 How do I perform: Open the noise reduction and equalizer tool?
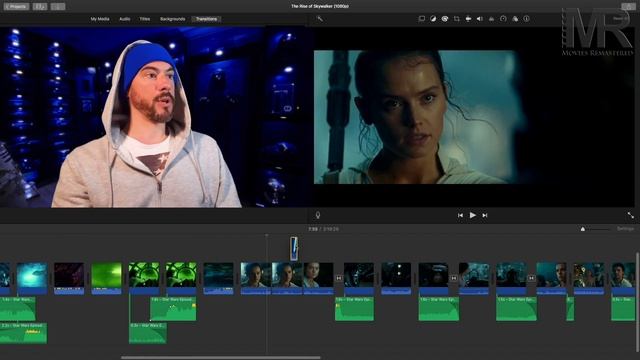pyautogui.click(x=491, y=19)
